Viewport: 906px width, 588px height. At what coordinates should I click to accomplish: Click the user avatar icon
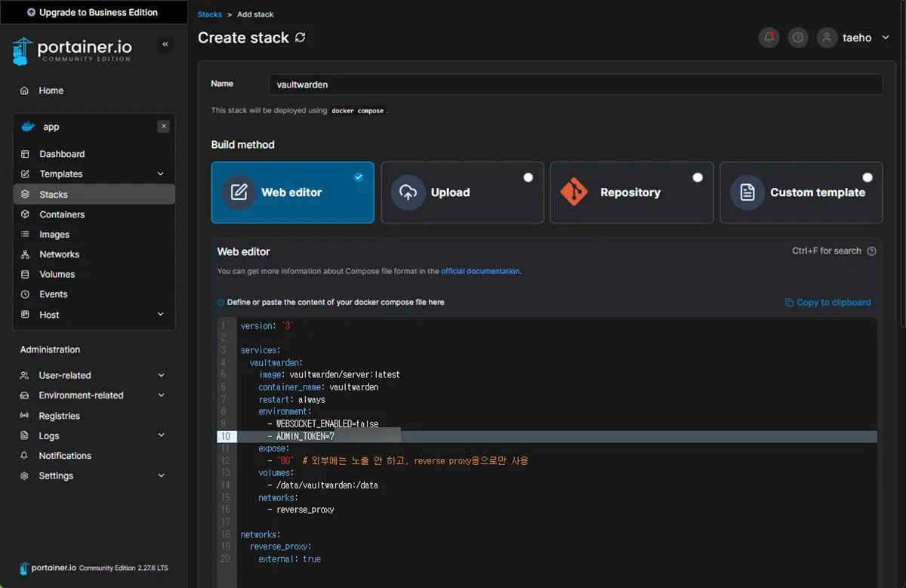pyautogui.click(x=827, y=38)
